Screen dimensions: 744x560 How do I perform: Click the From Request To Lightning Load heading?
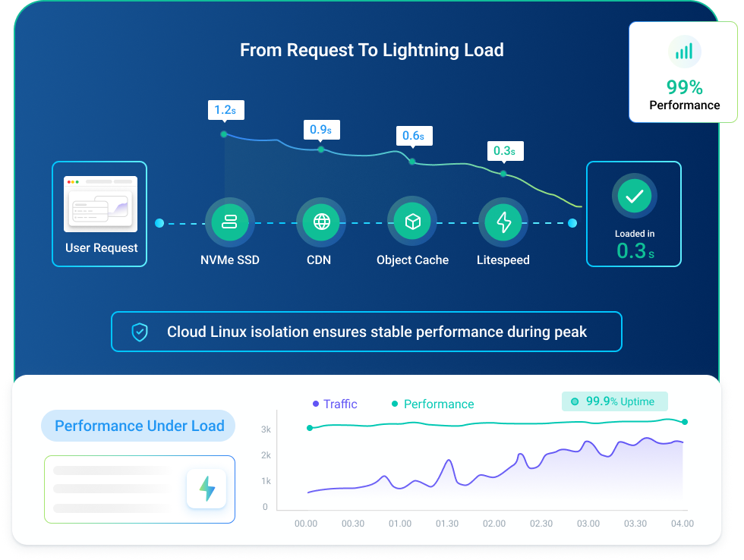pyautogui.click(x=371, y=50)
